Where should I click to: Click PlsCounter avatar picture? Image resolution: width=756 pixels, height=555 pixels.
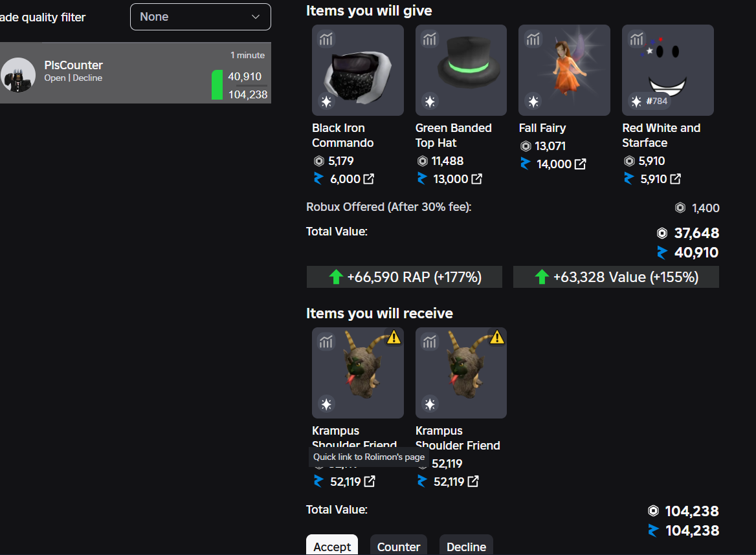[18, 75]
